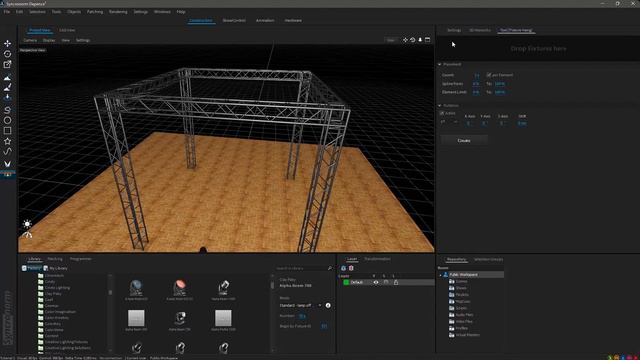The height and width of the screenshot is (360, 640).
Task: Switch to the ShowControl tab
Action: [234, 20]
